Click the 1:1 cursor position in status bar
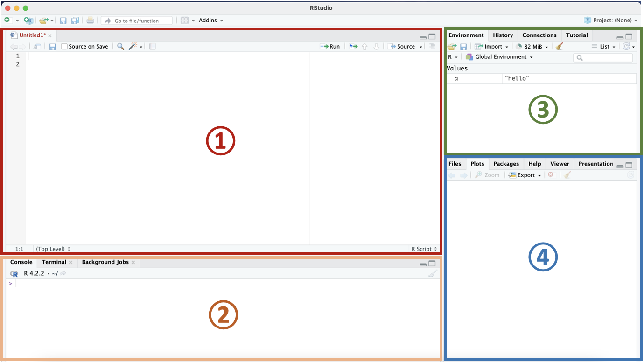Image resolution: width=644 pixels, height=362 pixels. point(20,249)
